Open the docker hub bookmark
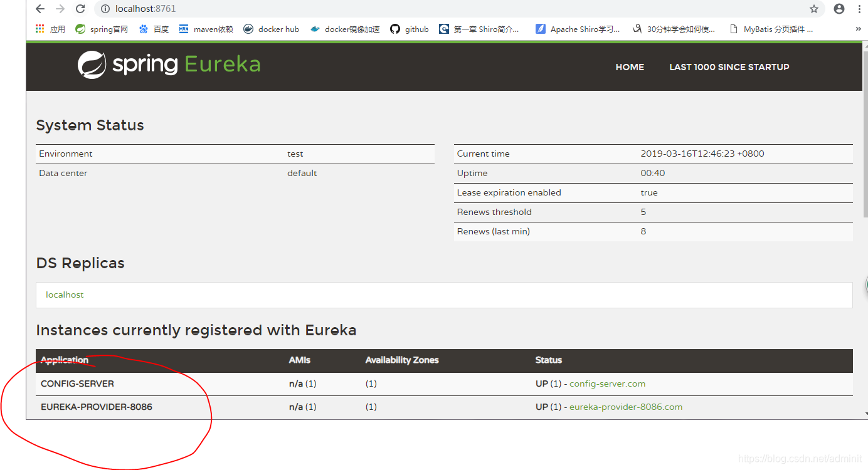868x470 pixels. pyautogui.click(x=271, y=29)
